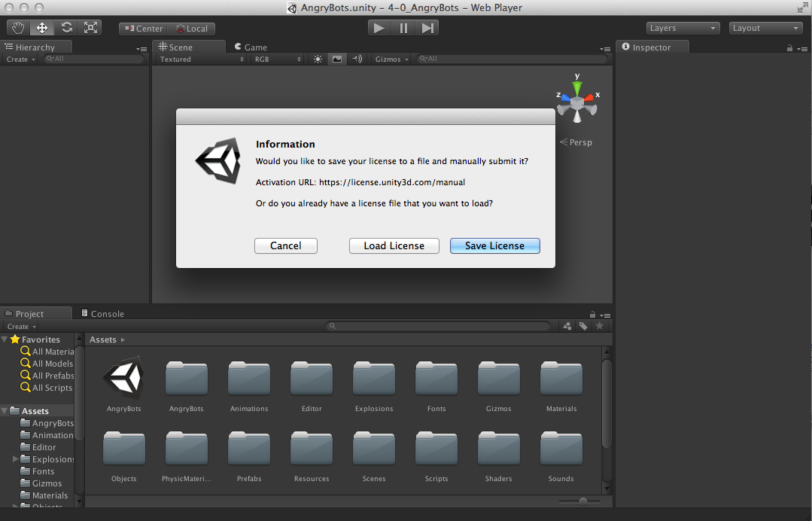Screen dimensions: 812x521
Task: Open the Gizmos dropdown
Action: (x=391, y=59)
